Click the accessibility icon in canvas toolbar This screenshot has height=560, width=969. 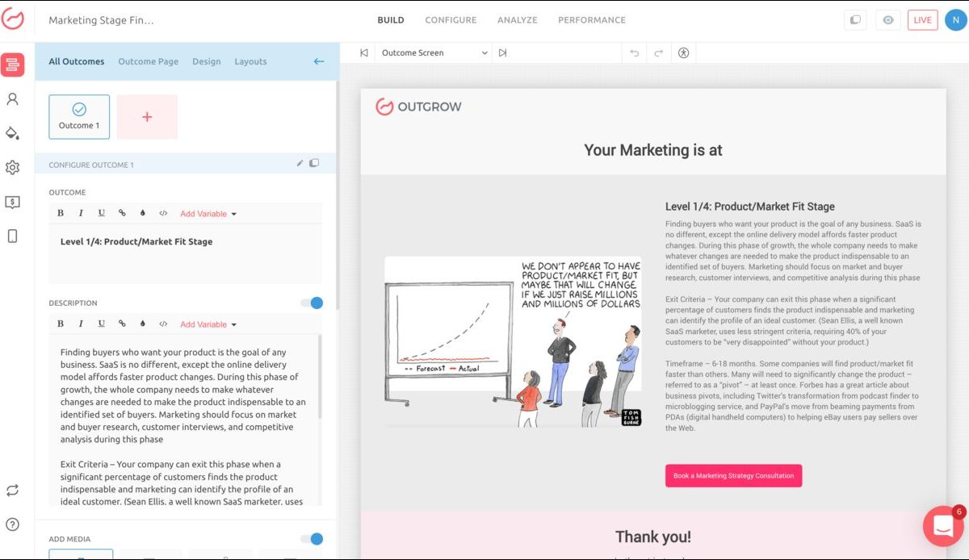[x=683, y=53]
